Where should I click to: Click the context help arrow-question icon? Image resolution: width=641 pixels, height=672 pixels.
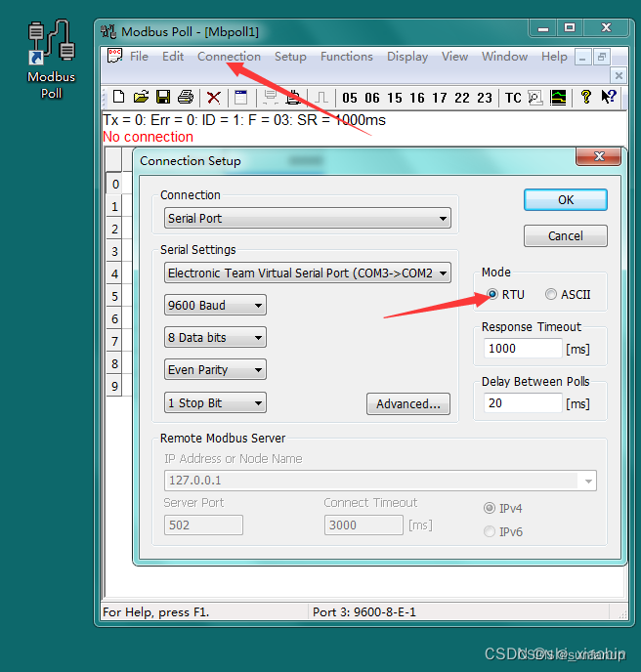(609, 97)
